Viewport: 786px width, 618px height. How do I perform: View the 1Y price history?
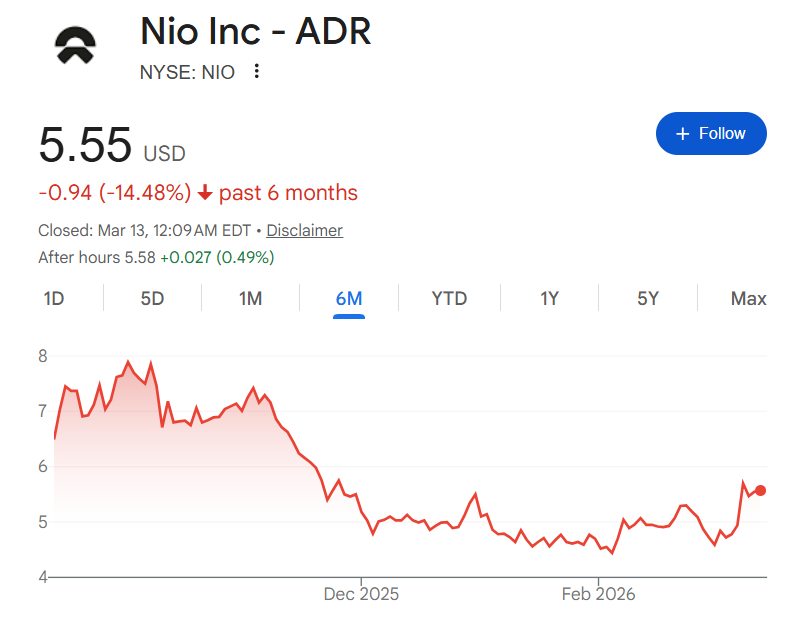549,298
